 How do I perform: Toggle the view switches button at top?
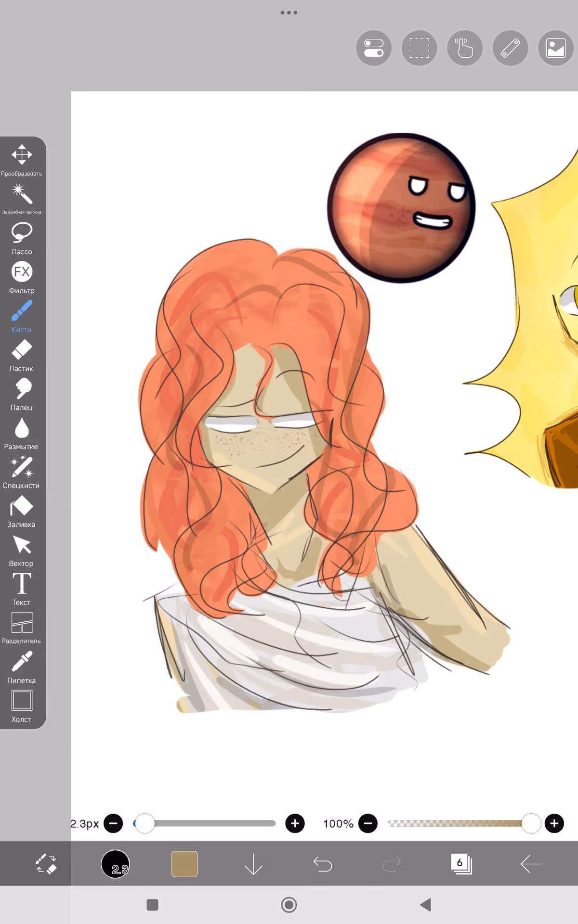tap(374, 48)
